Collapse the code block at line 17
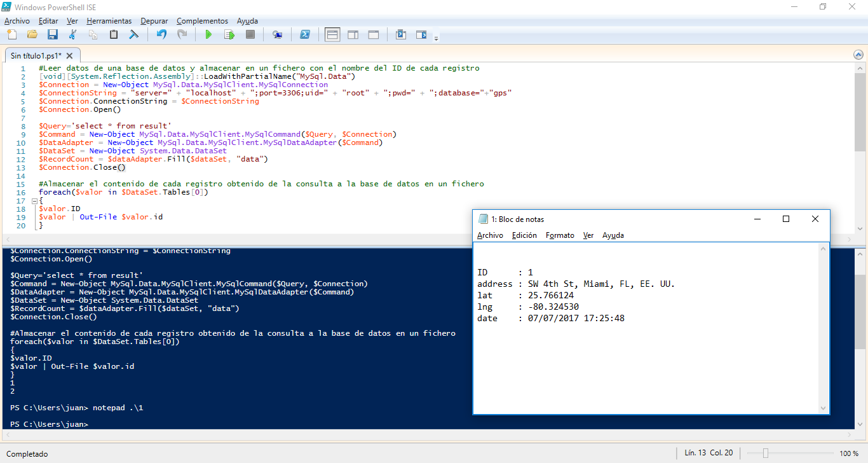The width and height of the screenshot is (868, 463). tap(34, 201)
